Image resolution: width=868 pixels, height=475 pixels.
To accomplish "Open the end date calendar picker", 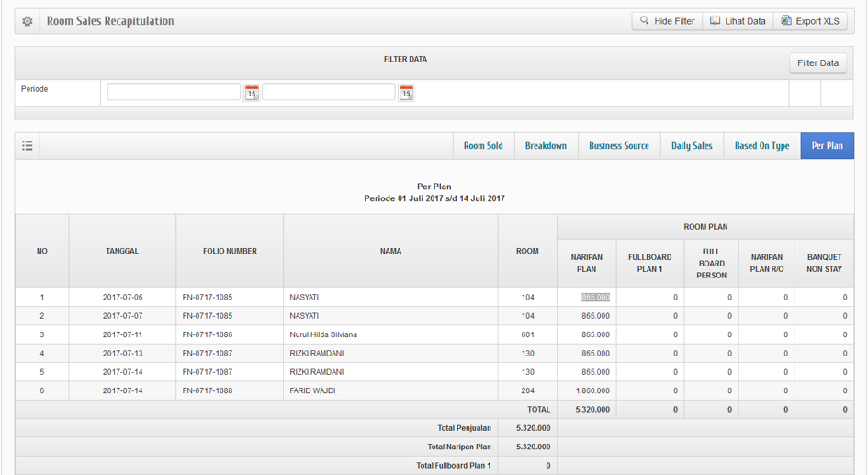I will click(406, 92).
